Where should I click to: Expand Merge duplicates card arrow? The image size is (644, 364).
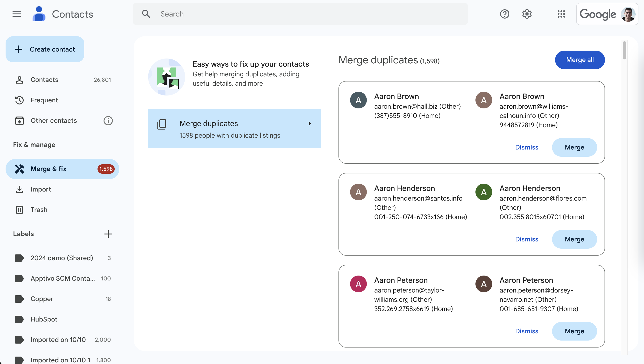tap(310, 123)
